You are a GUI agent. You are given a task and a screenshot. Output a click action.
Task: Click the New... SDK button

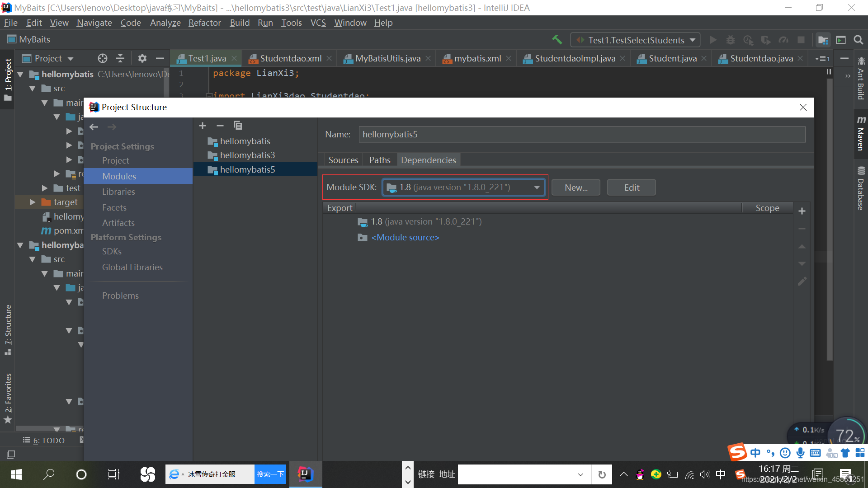576,188
